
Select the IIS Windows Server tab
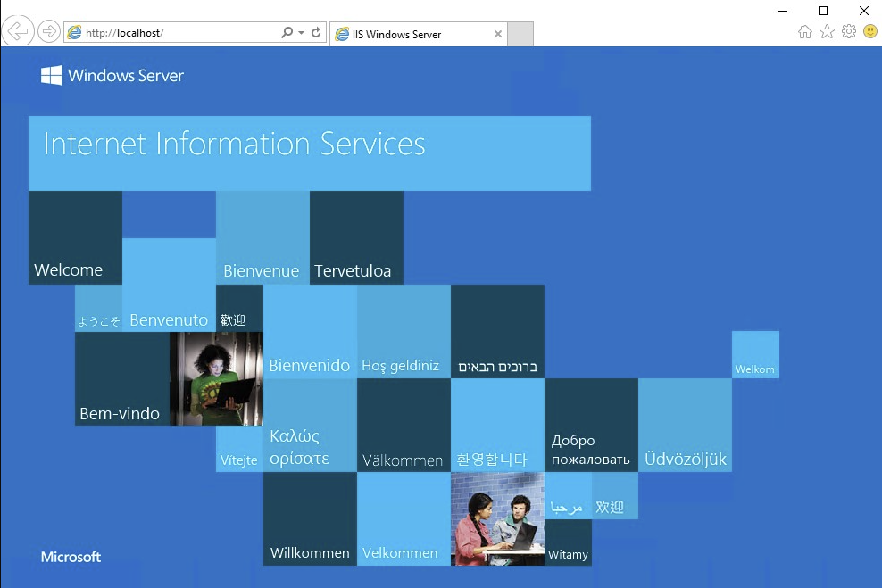click(x=419, y=34)
